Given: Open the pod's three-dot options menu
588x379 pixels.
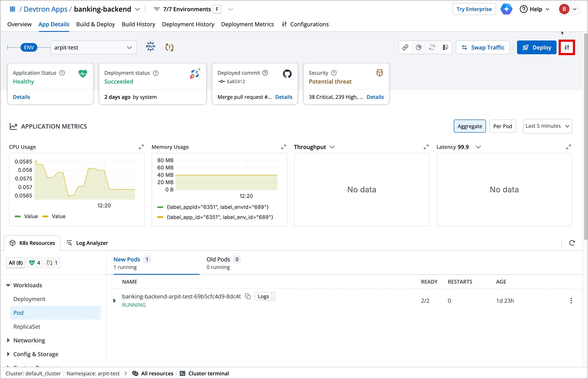Looking at the screenshot, I should 571,301.
